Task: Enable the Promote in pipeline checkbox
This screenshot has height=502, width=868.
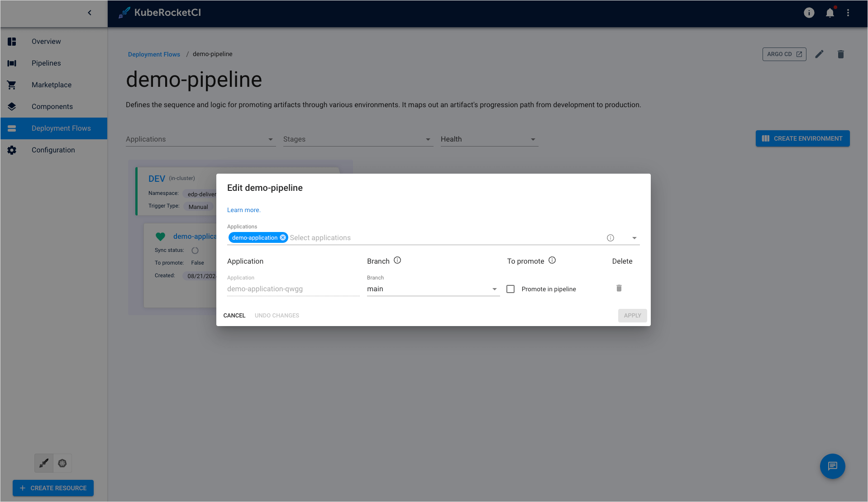Action: tap(510, 289)
